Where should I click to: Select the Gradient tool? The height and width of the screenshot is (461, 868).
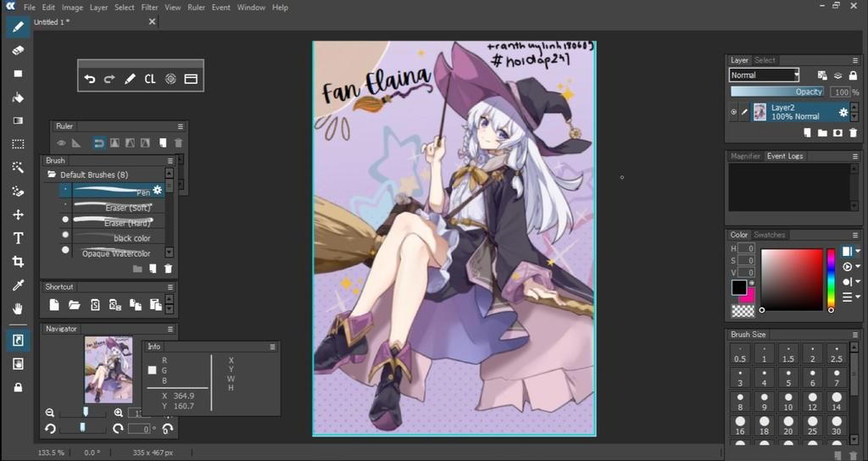click(18, 120)
